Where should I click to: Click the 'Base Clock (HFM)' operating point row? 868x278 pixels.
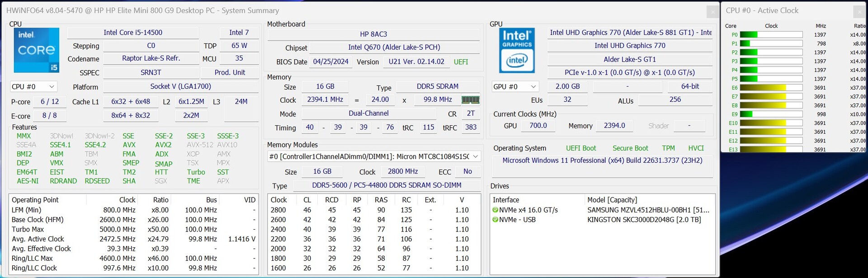[x=133, y=220]
